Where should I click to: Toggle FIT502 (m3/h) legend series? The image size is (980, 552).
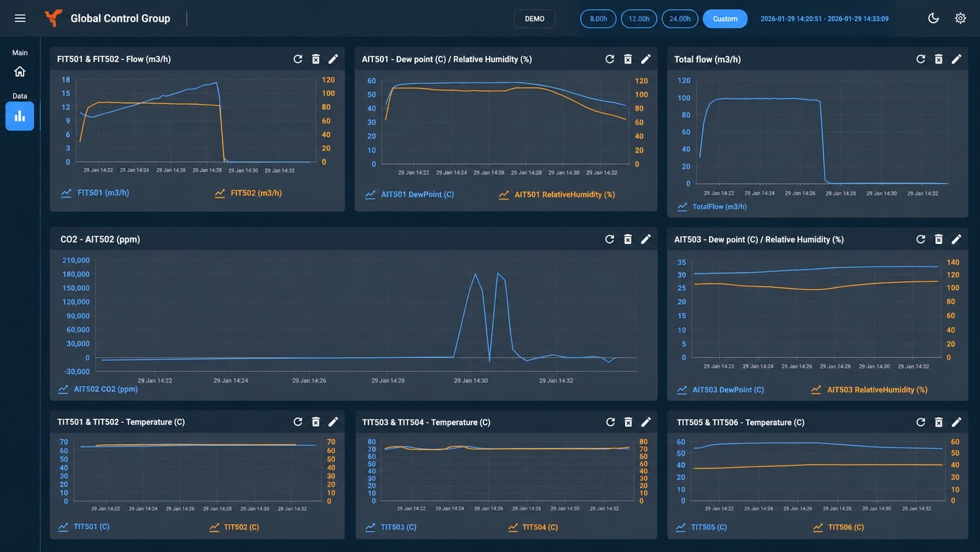pyautogui.click(x=248, y=193)
